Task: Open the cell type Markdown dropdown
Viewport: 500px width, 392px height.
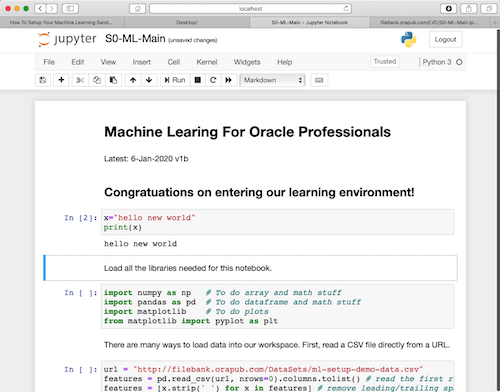Action: click(x=272, y=80)
